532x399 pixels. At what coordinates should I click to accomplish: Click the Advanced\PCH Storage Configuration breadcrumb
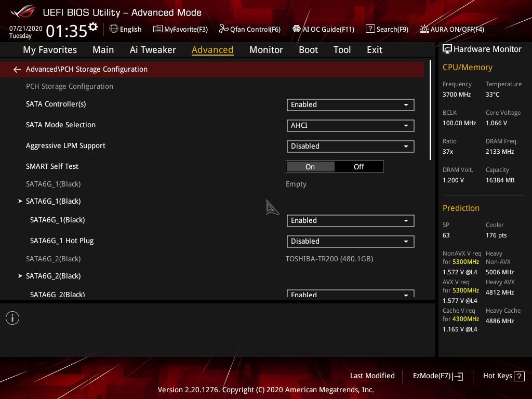coord(87,69)
